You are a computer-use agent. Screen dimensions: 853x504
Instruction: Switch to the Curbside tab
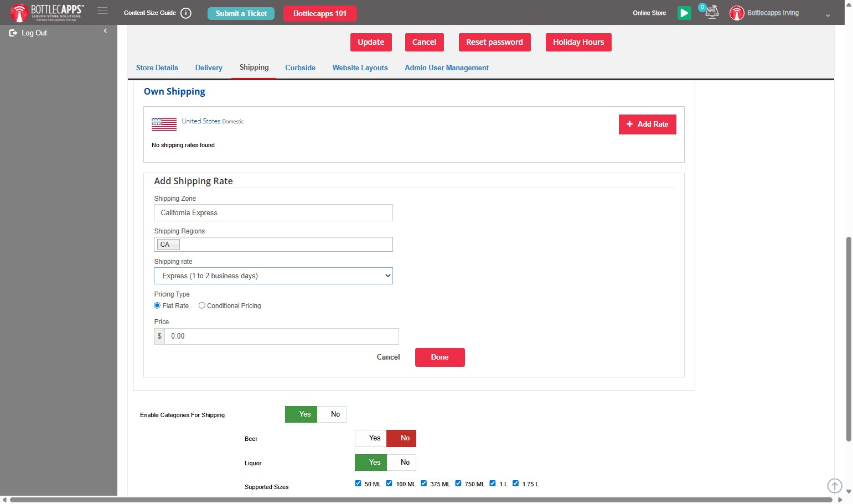[x=300, y=67]
